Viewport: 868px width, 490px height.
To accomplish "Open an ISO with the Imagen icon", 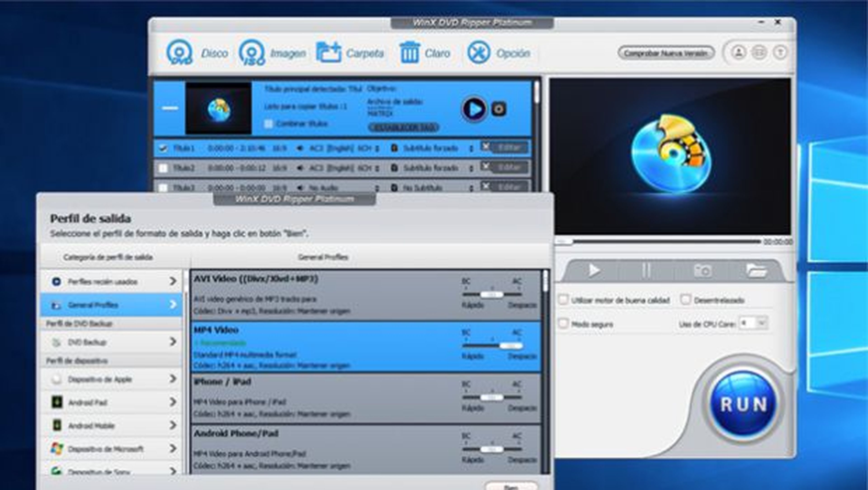I will point(252,53).
